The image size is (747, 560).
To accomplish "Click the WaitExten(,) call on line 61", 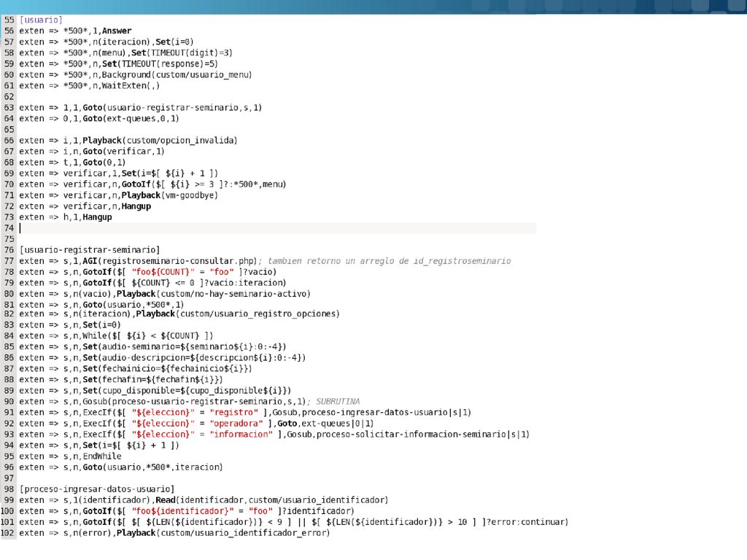I will pos(131,86).
